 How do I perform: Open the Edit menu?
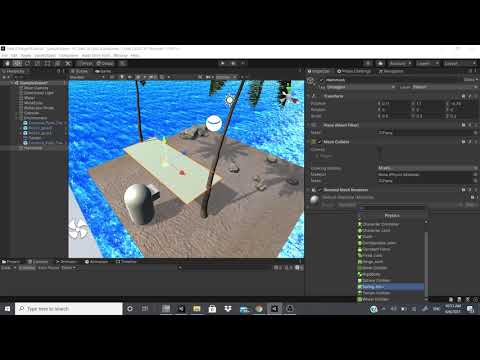14,55
